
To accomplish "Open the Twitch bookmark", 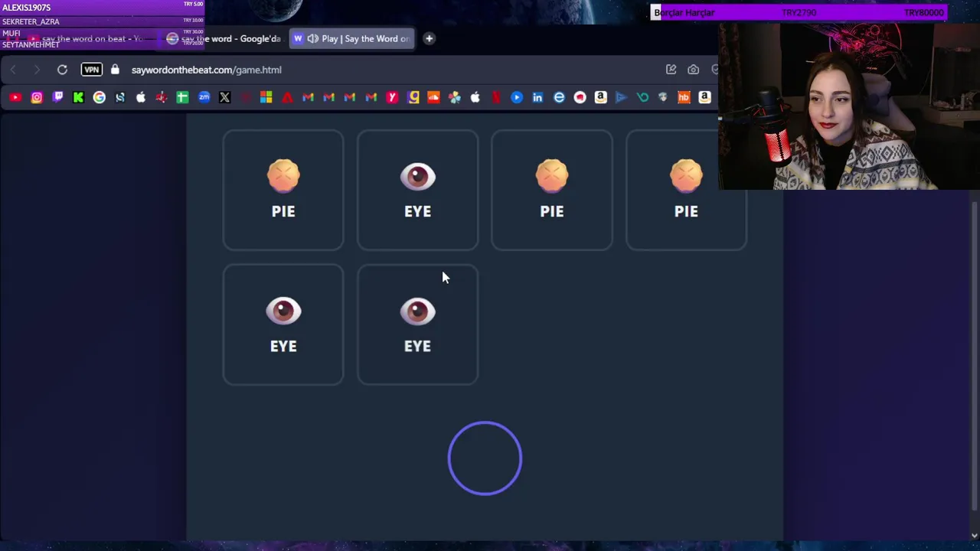I will 57,97.
